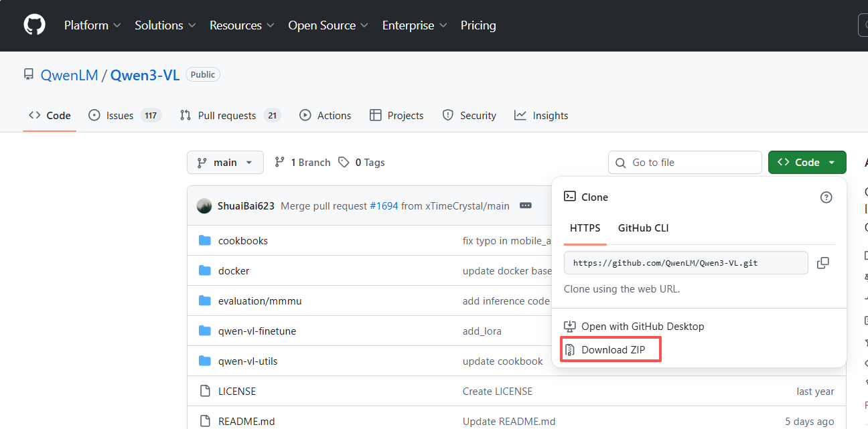This screenshot has width=868, height=429.
Task: Copy the HTTPS clone URL to clipboard
Action: pyautogui.click(x=823, y=263)
